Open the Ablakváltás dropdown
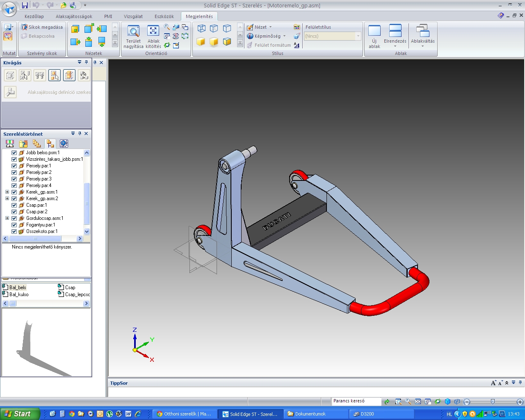Viewport: 525px width, 420px height. [x=422, y=37]
